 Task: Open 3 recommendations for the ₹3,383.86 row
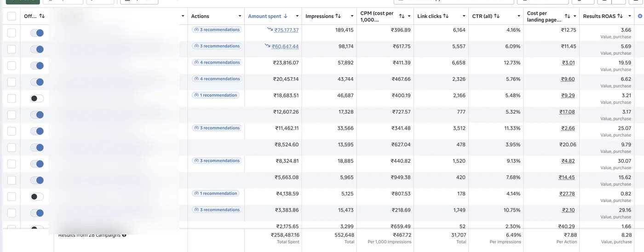[217, 210]
